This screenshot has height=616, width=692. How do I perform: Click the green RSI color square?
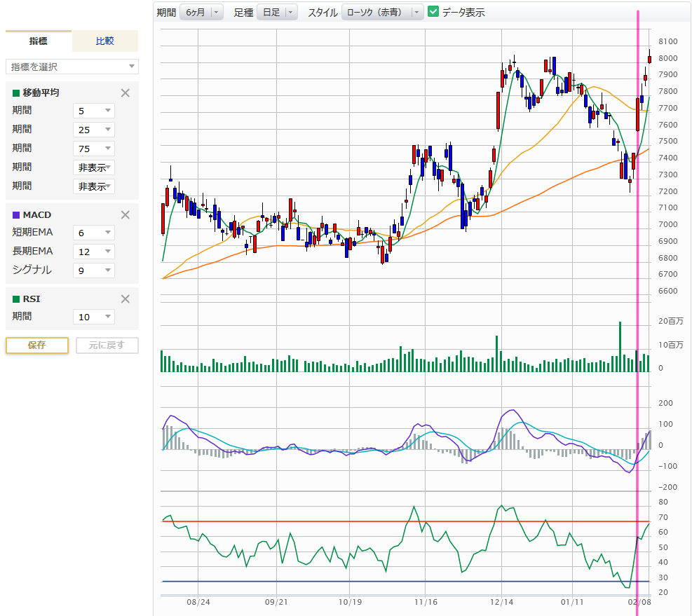click(16, 299)
